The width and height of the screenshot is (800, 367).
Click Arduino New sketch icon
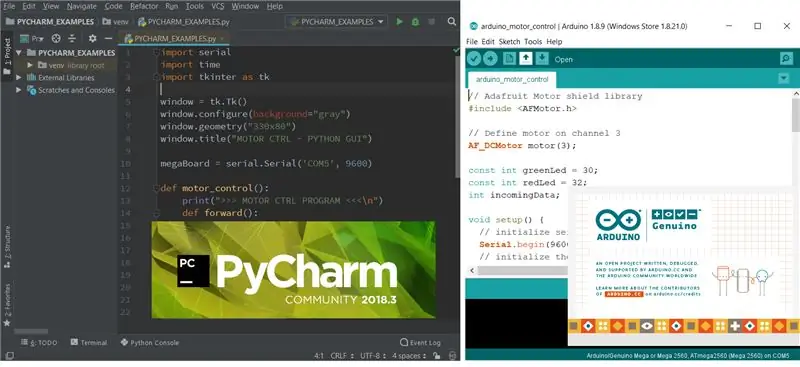509,59
